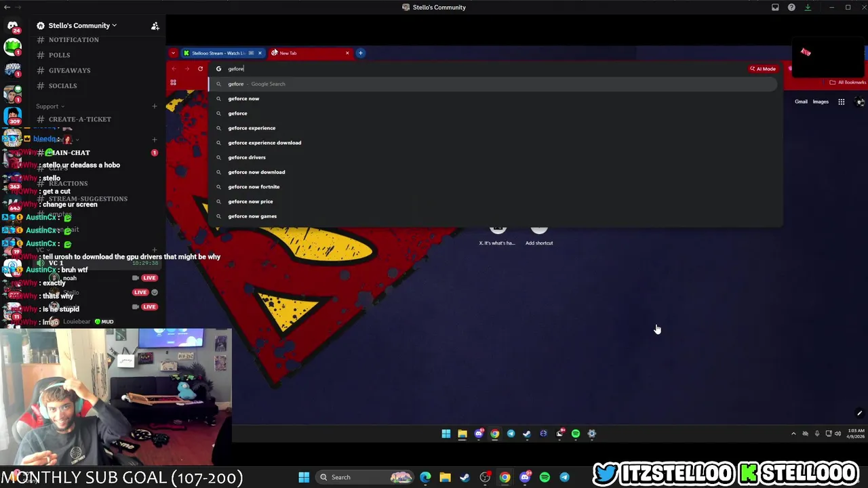Open Gmail link on new tab page
The height and width of the screenshot is (488, 868).
pos(801,102)
